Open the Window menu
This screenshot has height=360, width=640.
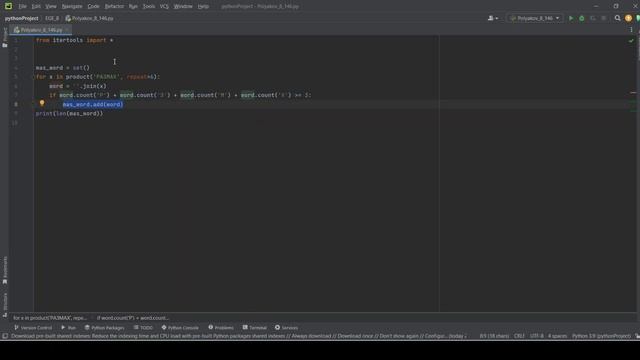[183, 7]
